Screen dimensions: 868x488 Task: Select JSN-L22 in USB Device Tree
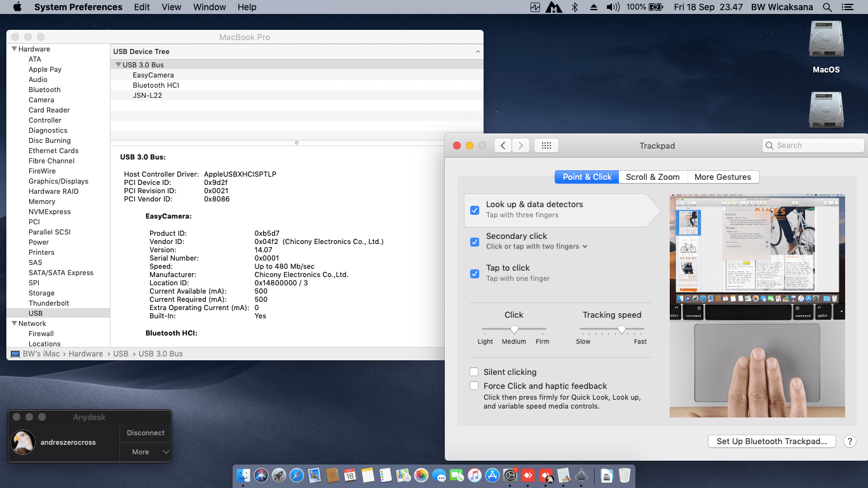click(147, 95)
